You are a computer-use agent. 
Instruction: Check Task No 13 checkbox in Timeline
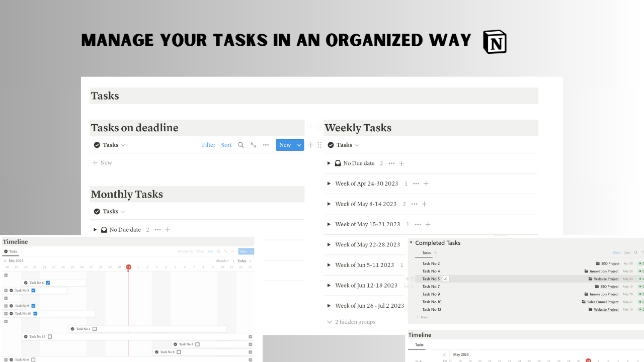pos(50,336)
